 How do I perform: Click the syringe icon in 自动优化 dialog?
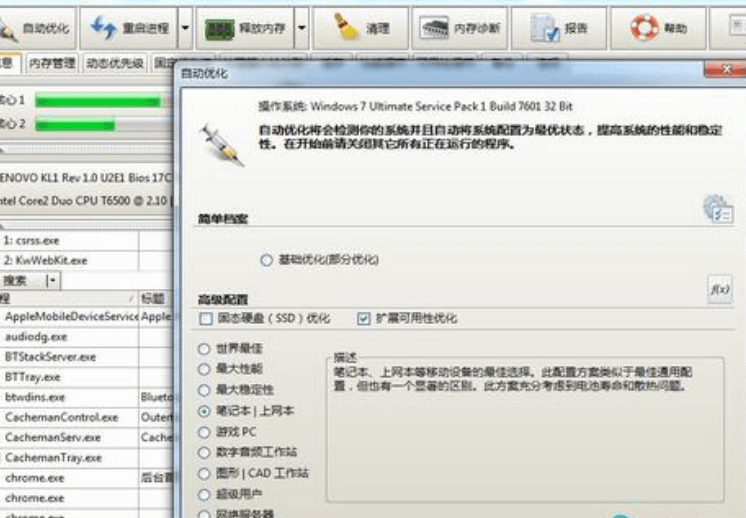click(222, 145)
